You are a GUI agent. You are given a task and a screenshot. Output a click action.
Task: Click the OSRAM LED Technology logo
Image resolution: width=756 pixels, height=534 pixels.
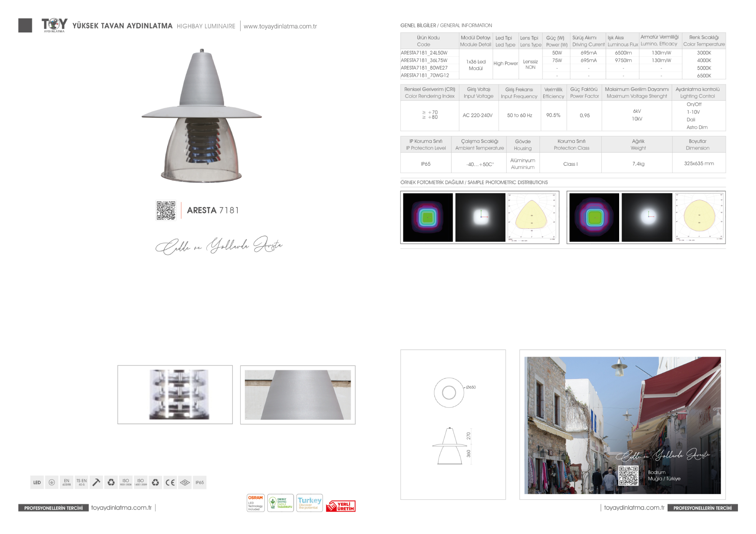pyautogui.click(x=256, y=503)
